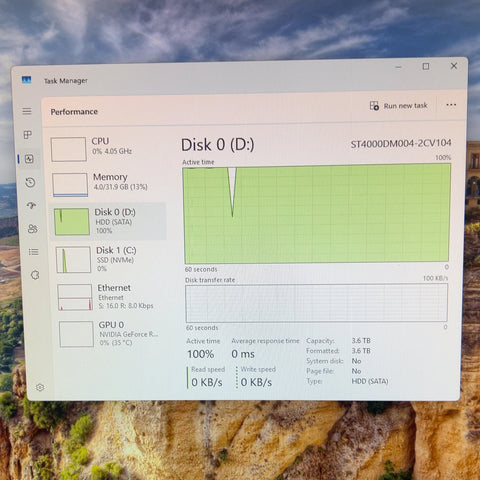480x480 pixels.
Task: Select the Ethernet performance entry
Action: [111, 297]
